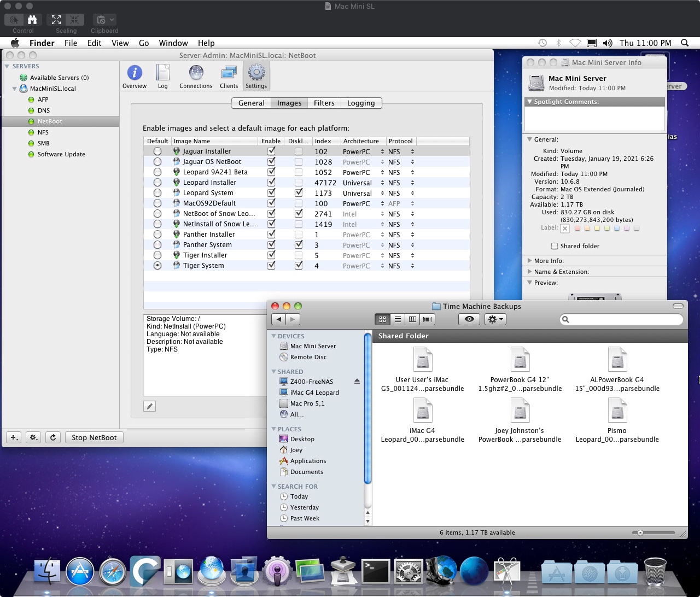Click the Quick Look eye icon
The height and width of the screenshot is (597, 700).
point(469,319)
